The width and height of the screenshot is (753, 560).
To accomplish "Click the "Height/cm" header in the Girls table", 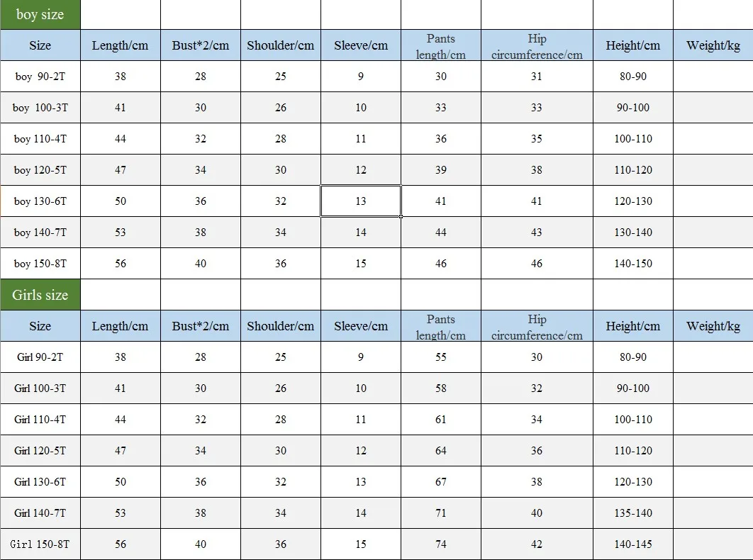I will coord(633,326).
